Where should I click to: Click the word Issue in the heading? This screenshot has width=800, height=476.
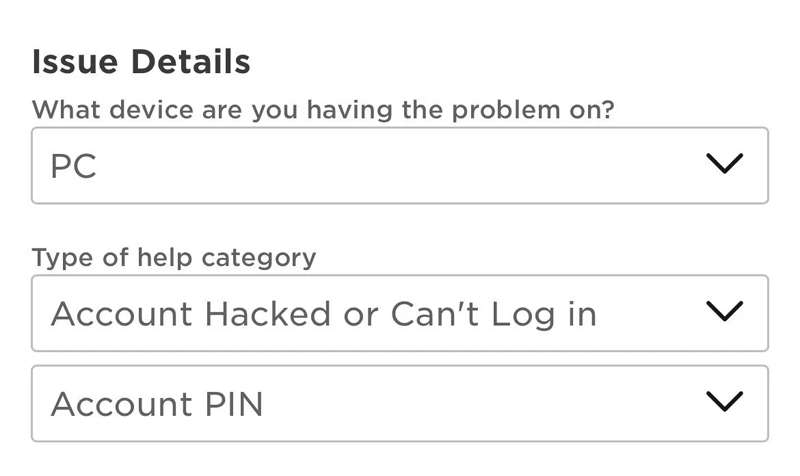pyautogui.click(x=66, y=62)
